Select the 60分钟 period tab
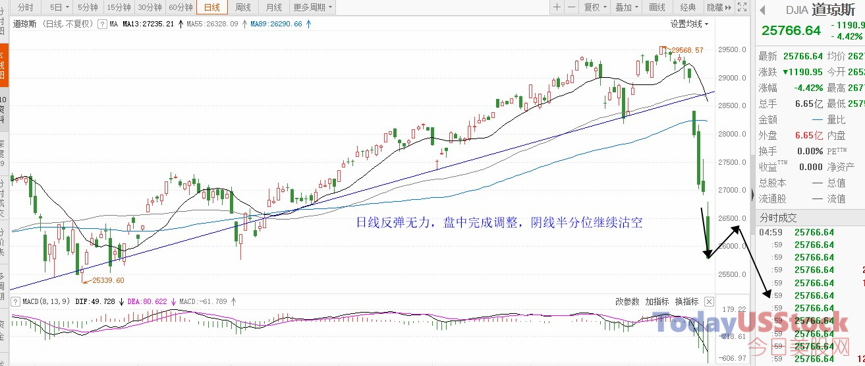The height and width of the screenshot is (366, 865). [x=181, y=7]
